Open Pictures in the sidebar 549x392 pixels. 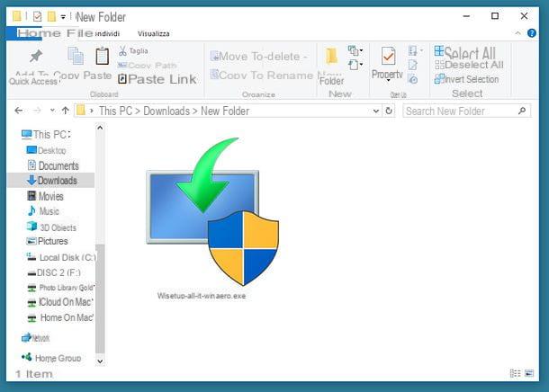coord(47,241)
